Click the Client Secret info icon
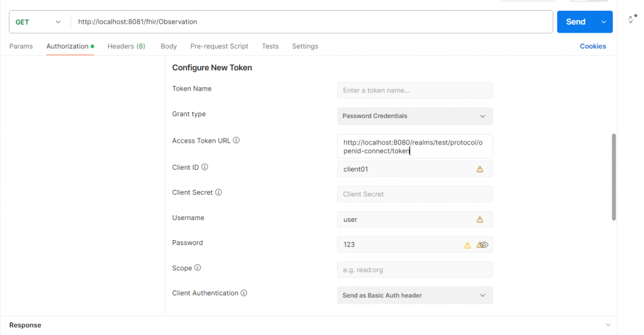The image size is (644, 335). 219,192
